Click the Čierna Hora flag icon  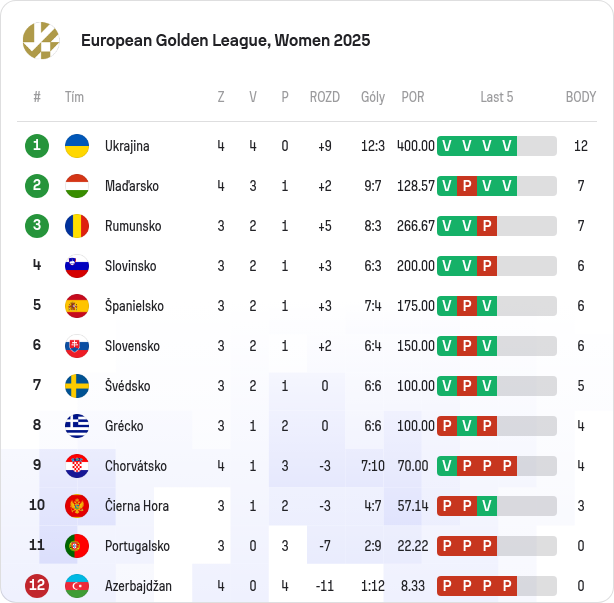point(77,506)
